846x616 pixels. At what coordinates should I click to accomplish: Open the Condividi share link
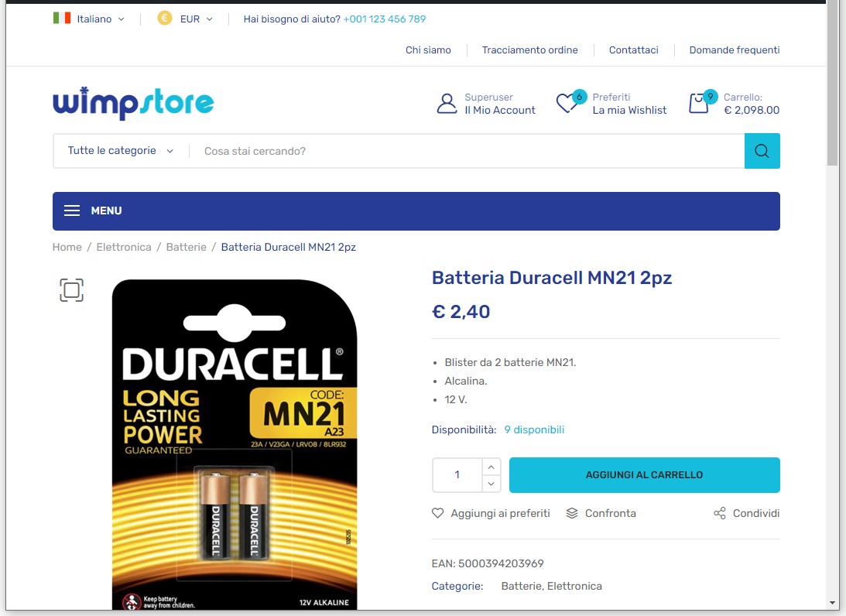(756, 513)
